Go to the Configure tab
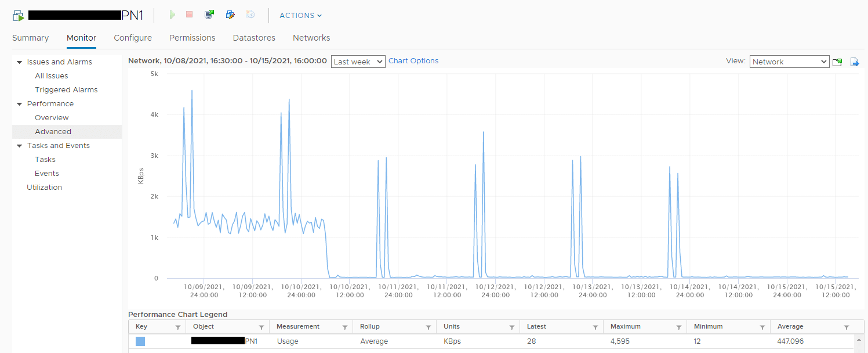Image resolution: width=868 pixels, height=353 pixels. pos(133,38)
